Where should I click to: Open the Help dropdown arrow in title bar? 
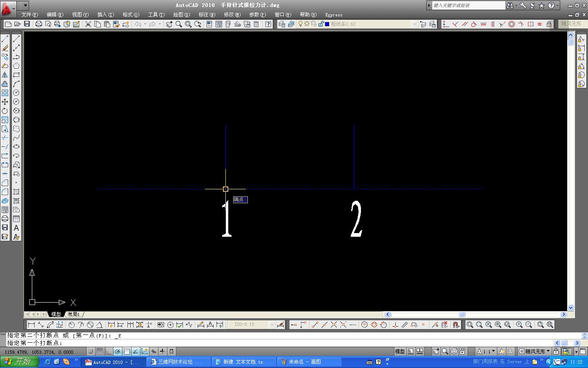(558, 5)
